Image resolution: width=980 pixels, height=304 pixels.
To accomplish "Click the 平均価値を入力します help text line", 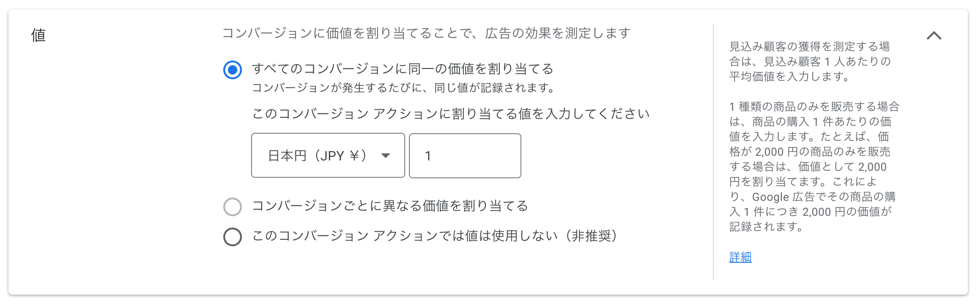I will (789, 76).
